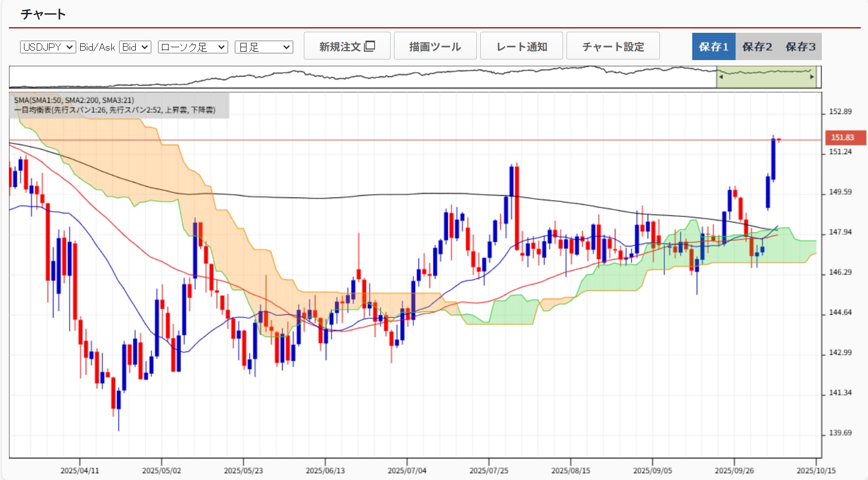
Task: Open チャート設定 chart settings
Action: [x=613, y=46]
